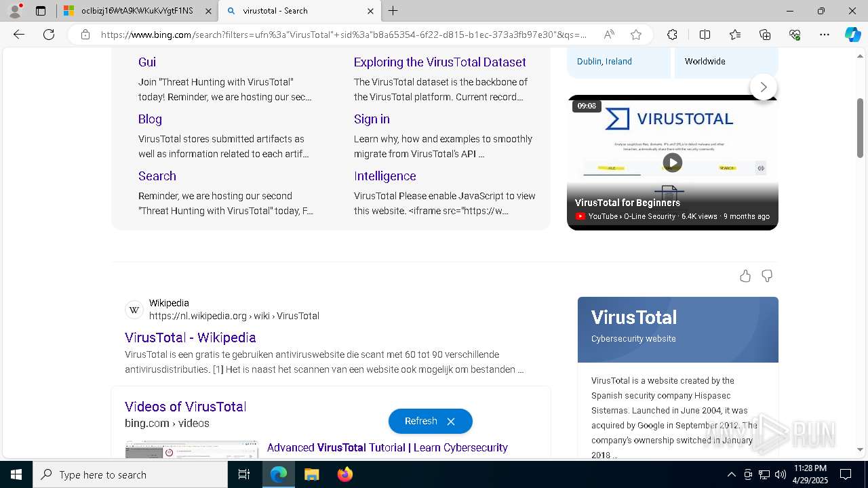Screen dimensions: 868x488
Task: Open the Sign in sitelink
Action: point(372,119)
